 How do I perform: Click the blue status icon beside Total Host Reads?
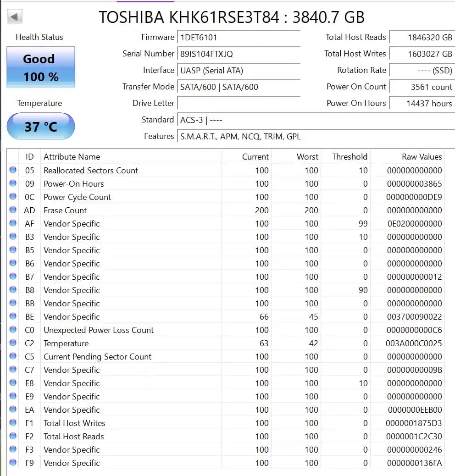[12, 436]
